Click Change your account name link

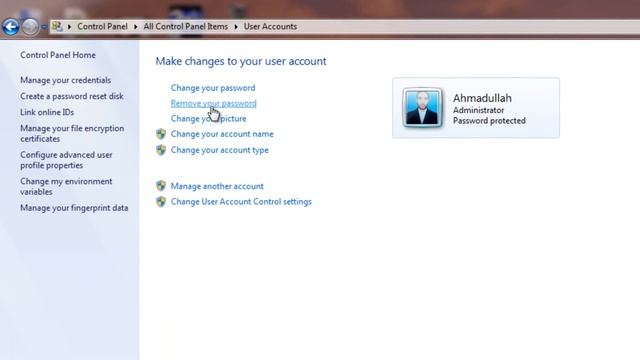pos(222,134)
